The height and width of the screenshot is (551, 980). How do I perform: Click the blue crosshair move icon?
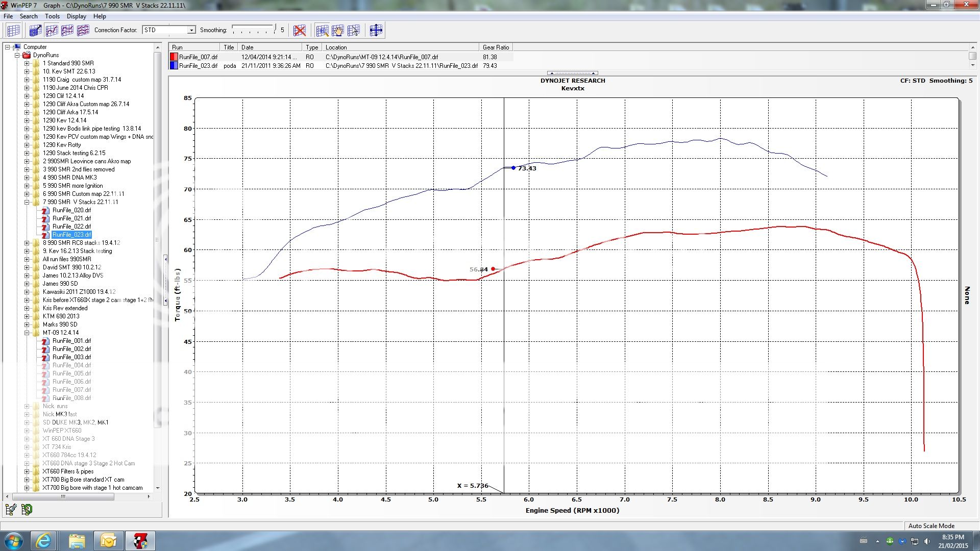pyautogui.click(x=376, y=31)
